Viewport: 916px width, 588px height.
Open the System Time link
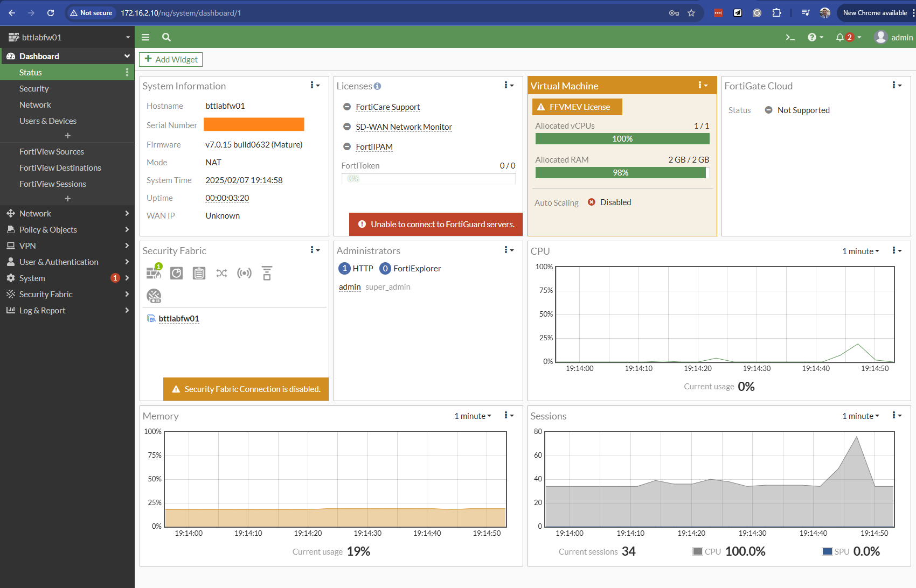tap(244, 180)
